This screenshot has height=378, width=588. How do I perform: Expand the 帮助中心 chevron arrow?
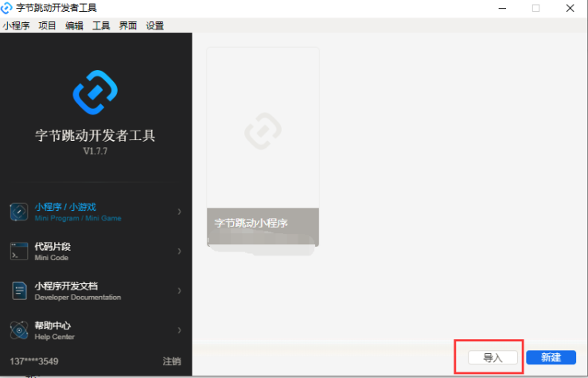(179, 330)
